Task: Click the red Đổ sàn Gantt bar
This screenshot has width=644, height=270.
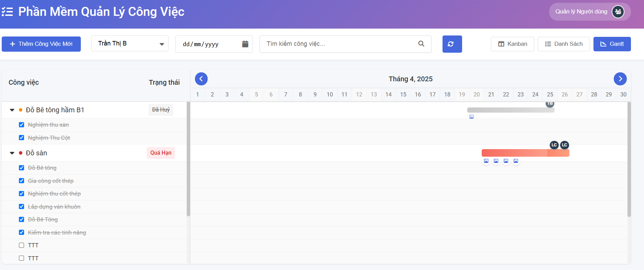Action: coord(525,153)
